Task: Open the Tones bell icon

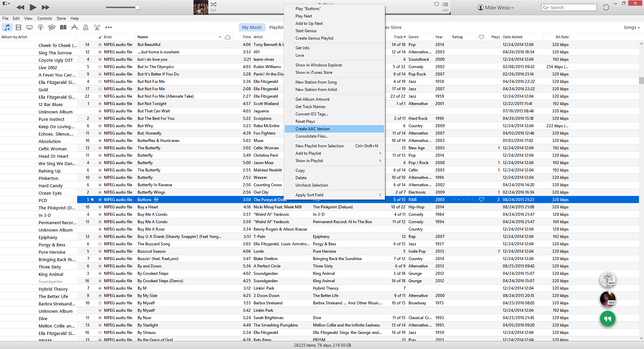Action: click(86, 27)
